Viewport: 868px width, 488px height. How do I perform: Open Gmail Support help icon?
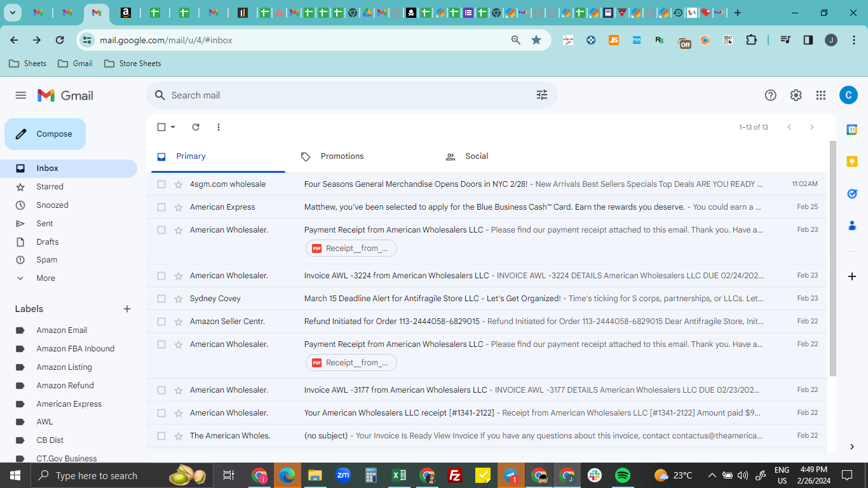click(x=771, y=95)
